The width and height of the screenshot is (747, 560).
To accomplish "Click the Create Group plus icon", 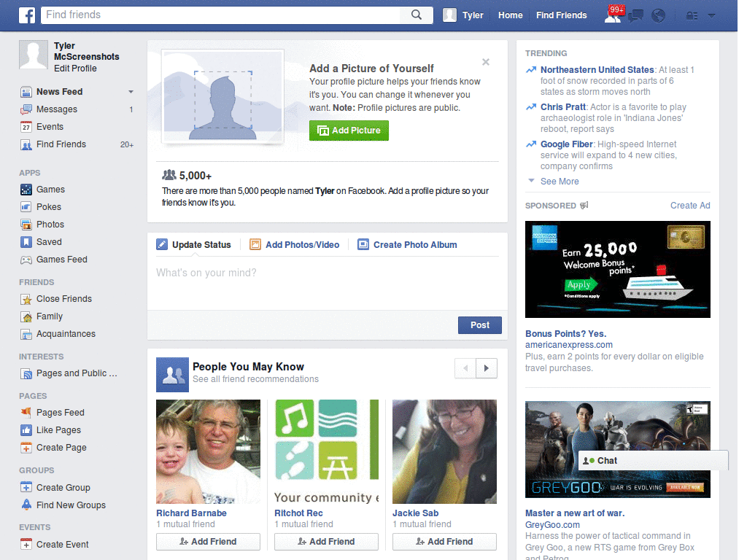I will click(x=26, y=488).
